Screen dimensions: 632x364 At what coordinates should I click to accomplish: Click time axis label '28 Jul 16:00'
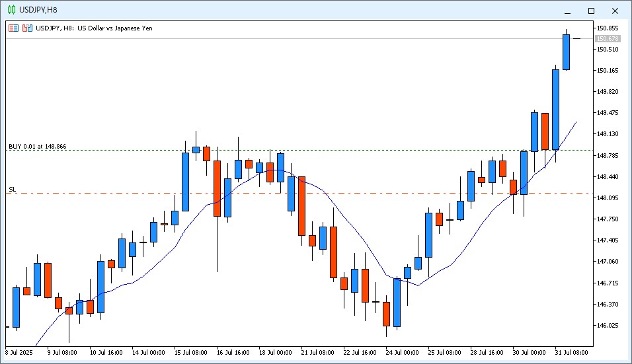[487, 353]
